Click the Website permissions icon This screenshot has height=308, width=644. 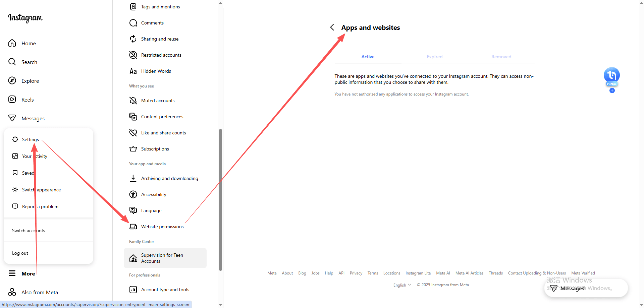coord(133,227)
